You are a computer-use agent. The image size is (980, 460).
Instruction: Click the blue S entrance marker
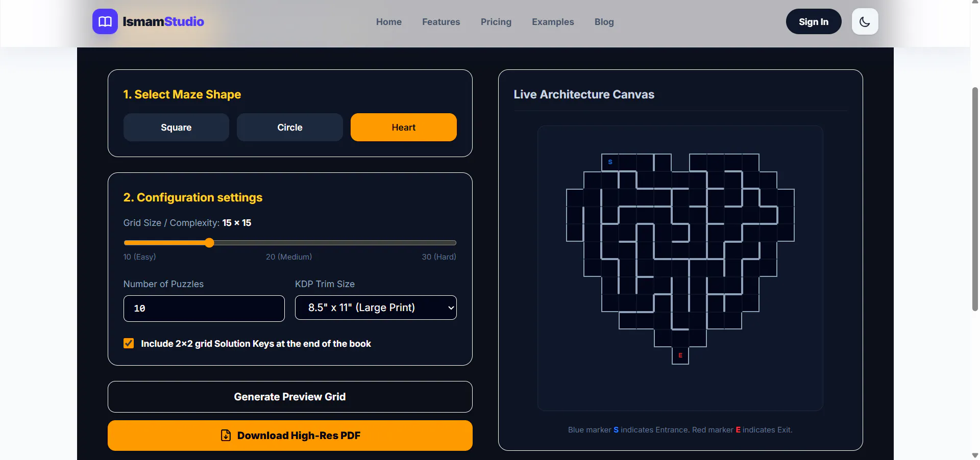pyautogui.click(x=610, y=162)
